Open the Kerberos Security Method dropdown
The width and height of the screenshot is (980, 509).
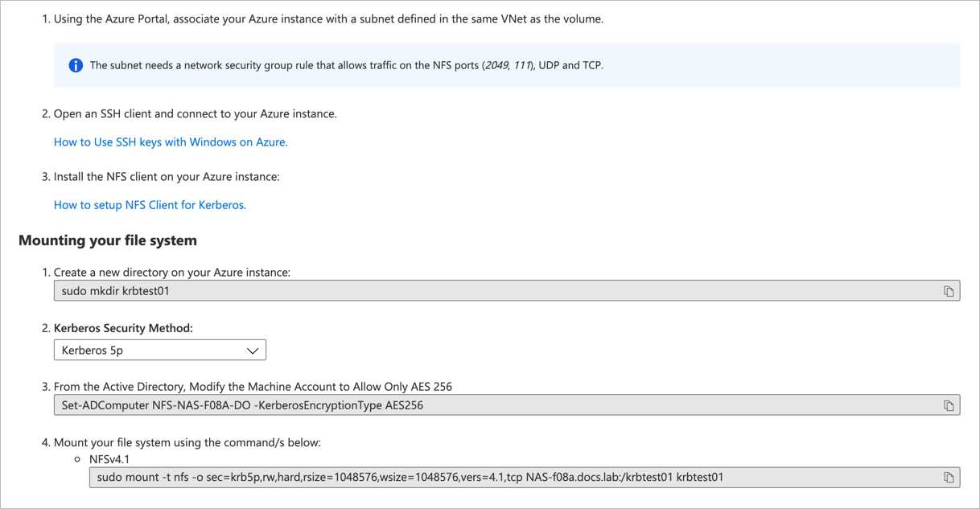tap(159, 350)
